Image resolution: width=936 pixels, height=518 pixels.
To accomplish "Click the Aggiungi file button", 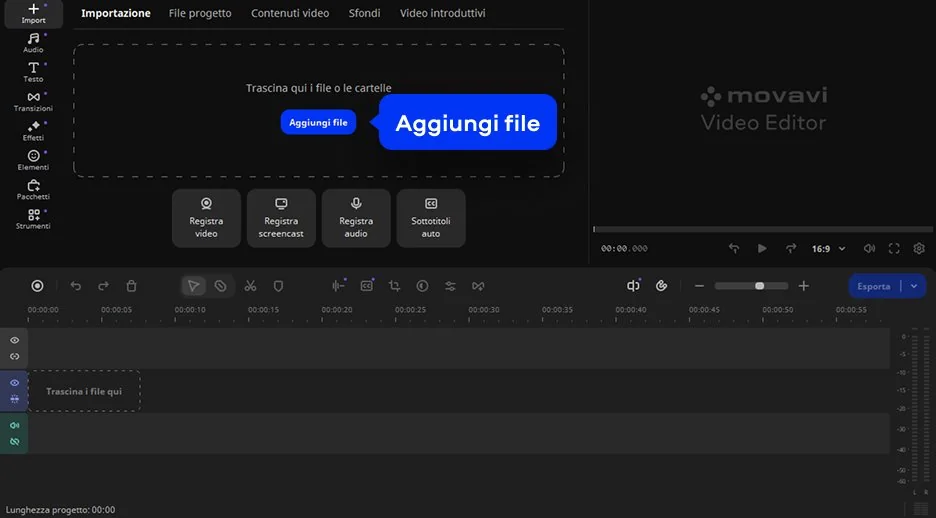I will pyautogui.click(x=318, y=122).
